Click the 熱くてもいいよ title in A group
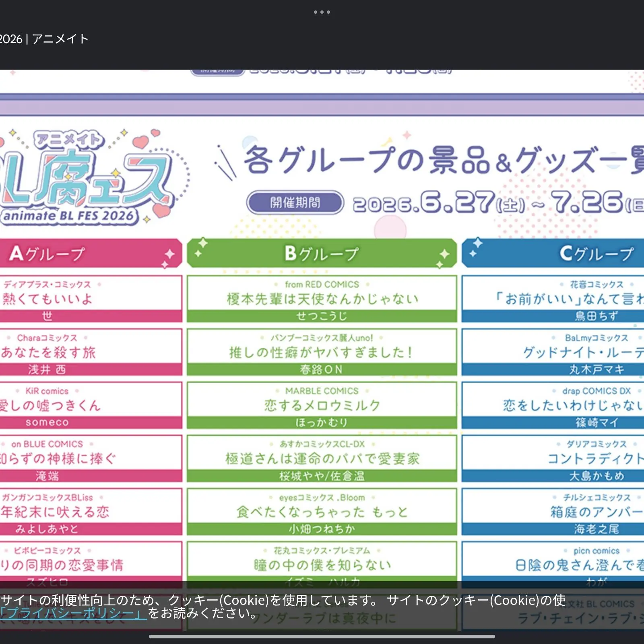The image size is (644, 644). [x=47, y=299]
